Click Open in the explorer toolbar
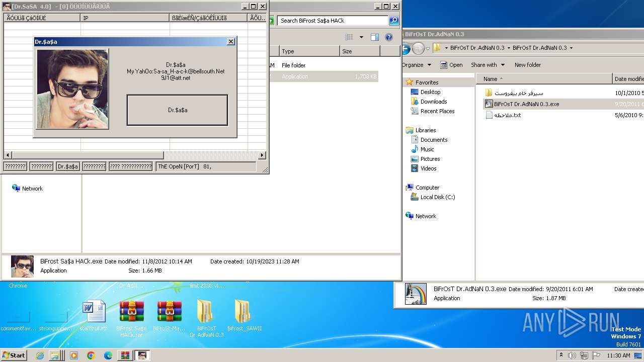Screen dimensions: 644x362 [451, 65]
